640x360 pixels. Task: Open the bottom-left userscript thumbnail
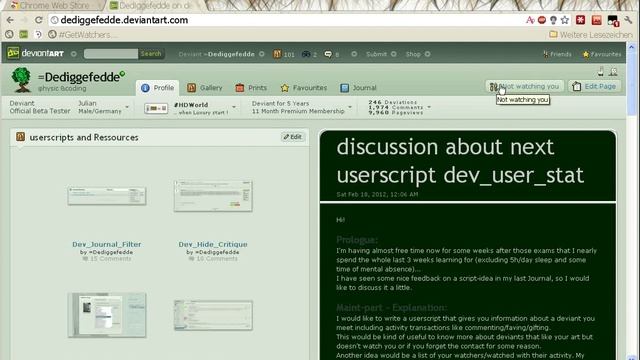tap(107, 315)
